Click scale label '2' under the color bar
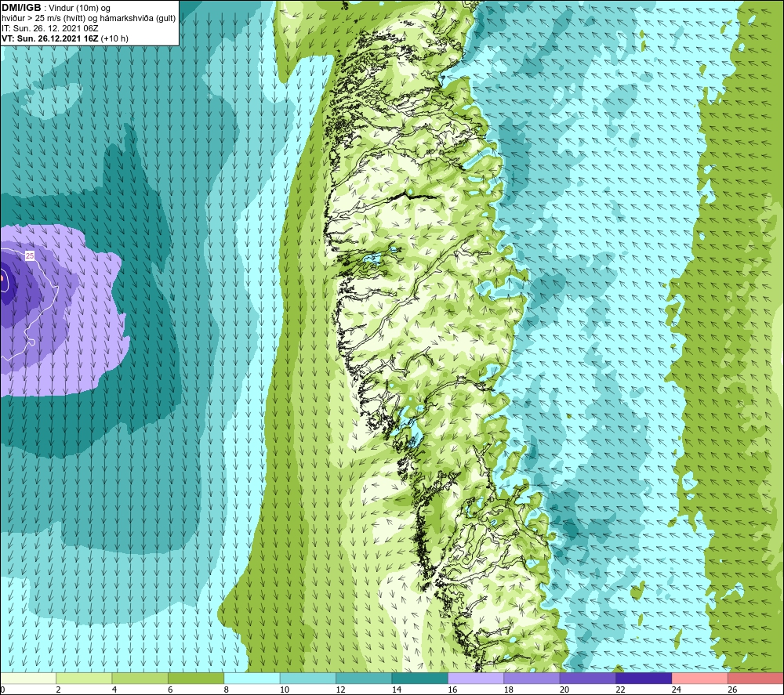 pyautogui.click(x=59, y=690)
